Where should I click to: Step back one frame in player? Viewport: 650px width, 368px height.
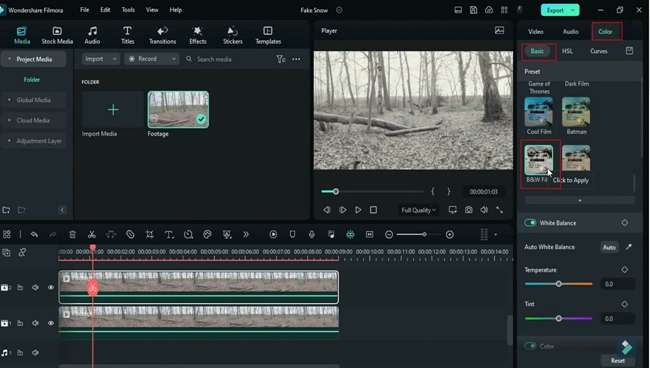[327, 210]
